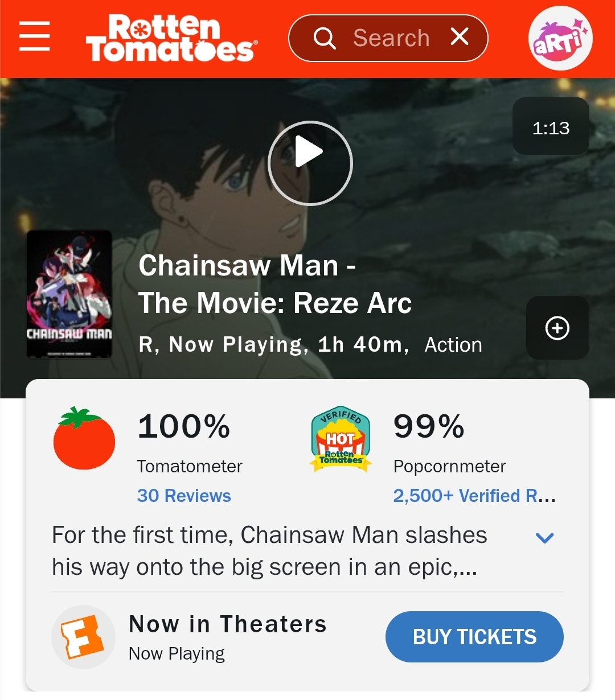Screen dimensions: 615x700
Task: Click the red Tomatometer tomato icon
Action: tap(84, 439)
